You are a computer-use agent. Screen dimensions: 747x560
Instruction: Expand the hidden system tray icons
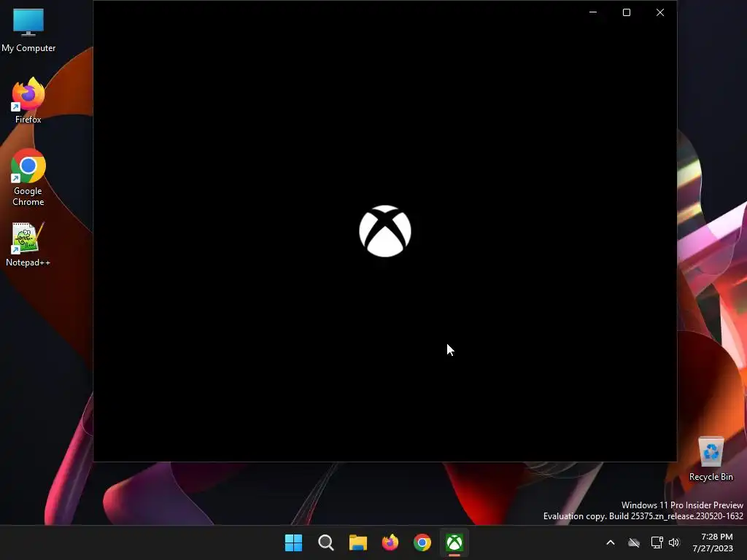(x=611, y=542)
